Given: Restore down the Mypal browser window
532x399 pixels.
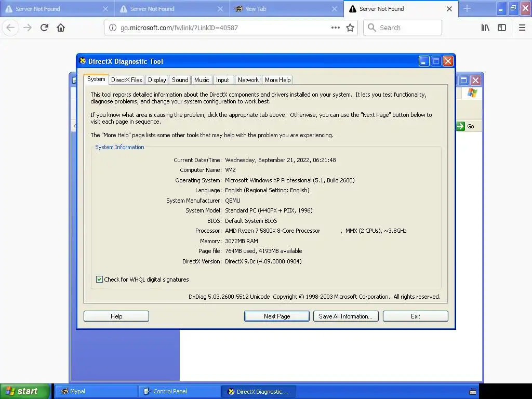Looking at the screenshot, I should click(x=513, y=8).
